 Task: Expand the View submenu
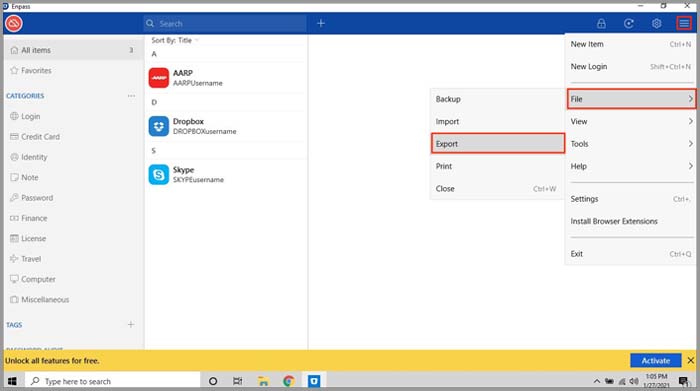coord(631,121)
